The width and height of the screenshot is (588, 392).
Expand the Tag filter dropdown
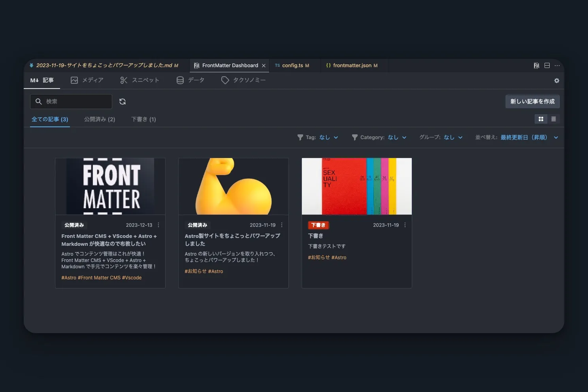[x=329, y=137]
